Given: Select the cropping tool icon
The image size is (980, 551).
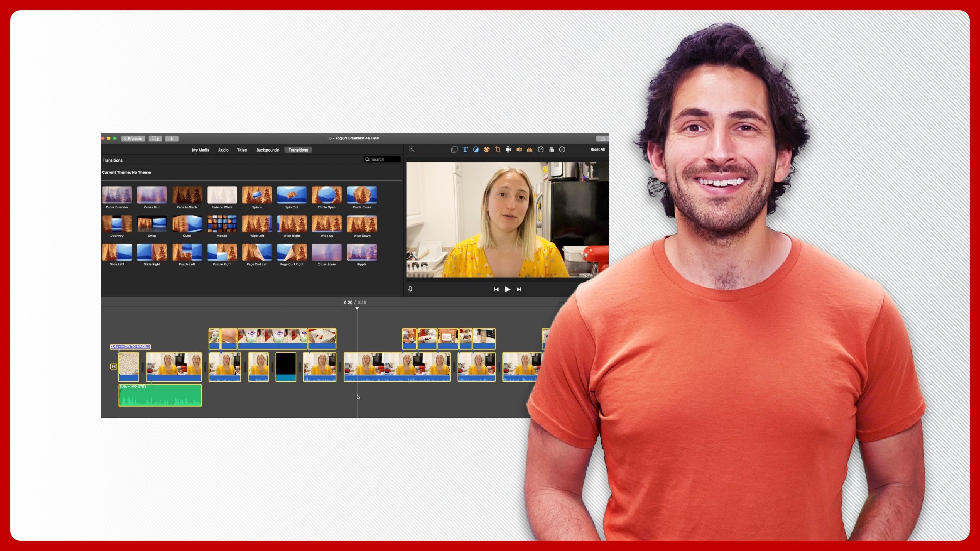Looking at the screenshot, I should click(x=498, y=149).
